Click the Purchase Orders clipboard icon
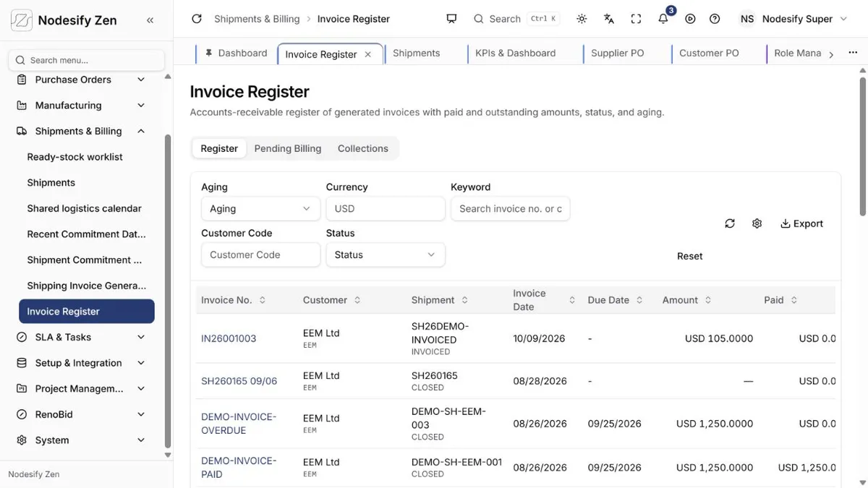This screenshot has height=488, width=868. point(22,80)
